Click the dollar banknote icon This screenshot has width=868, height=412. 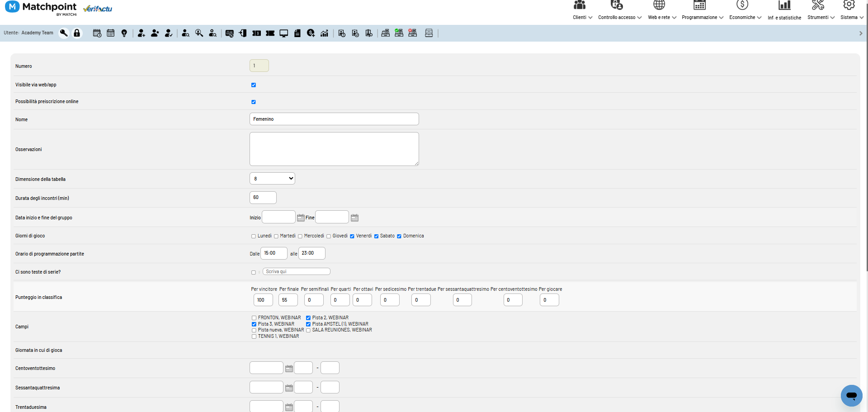[x=257, y=33]
